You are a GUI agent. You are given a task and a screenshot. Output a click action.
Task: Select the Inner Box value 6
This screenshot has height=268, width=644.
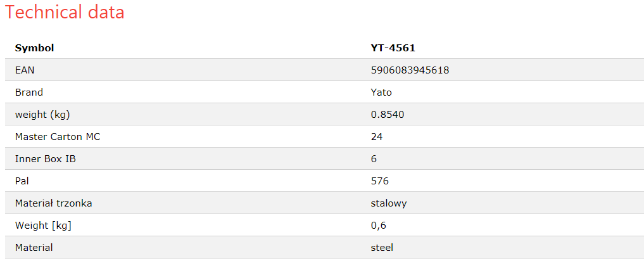tap(374, 159)
